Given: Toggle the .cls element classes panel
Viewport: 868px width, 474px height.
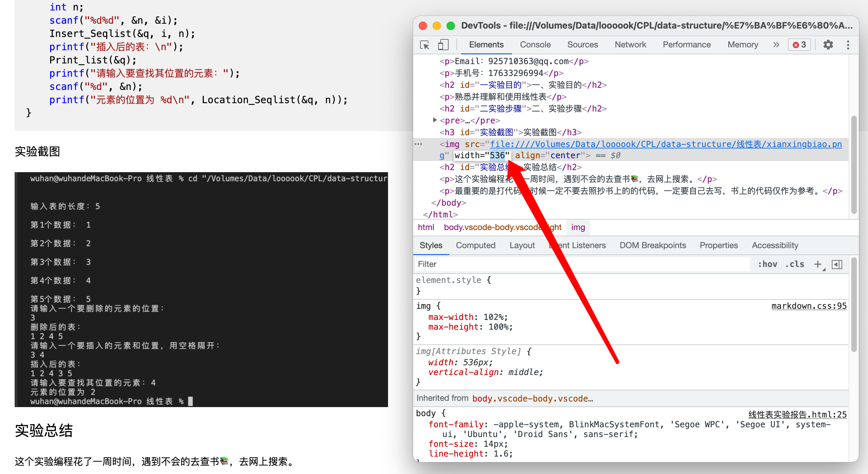Looking at the screenshot, I should click(x=795, y=265).
